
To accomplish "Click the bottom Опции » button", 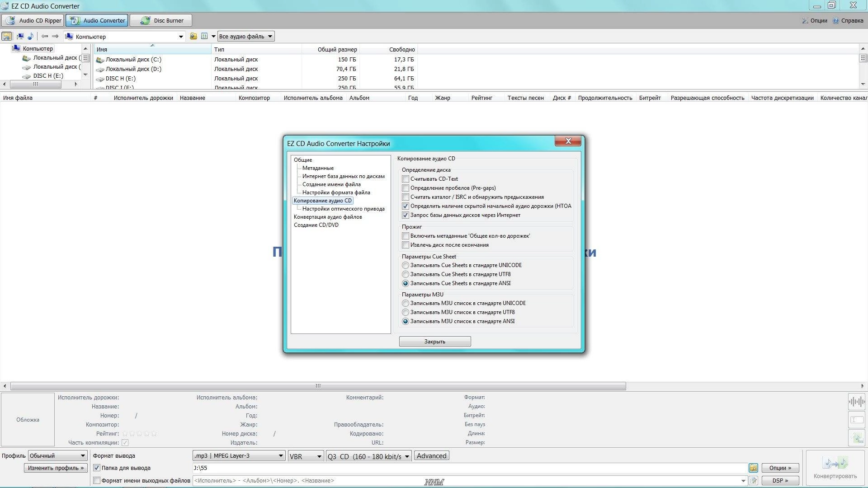I will coord(780,468).
